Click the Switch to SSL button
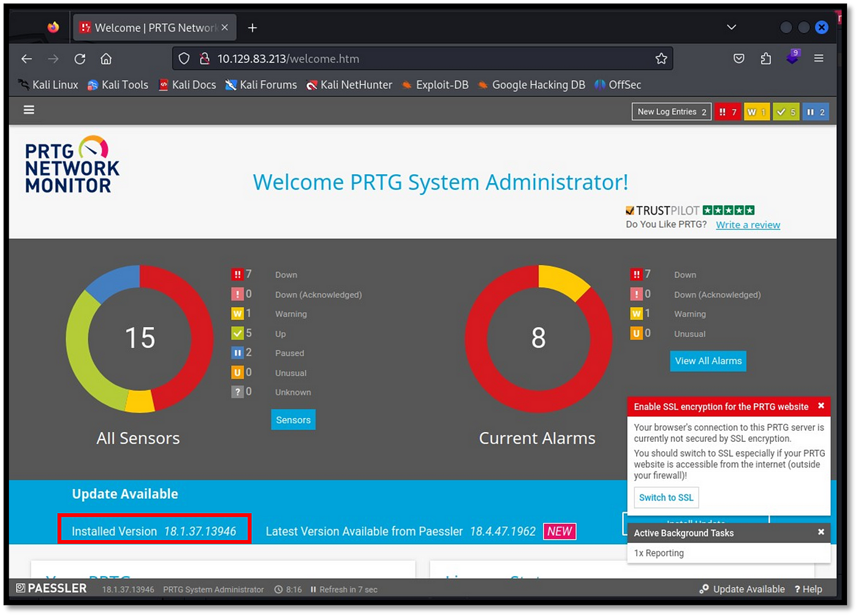The width and height of the screenshot is (858, 616). (x=666, y=498)
